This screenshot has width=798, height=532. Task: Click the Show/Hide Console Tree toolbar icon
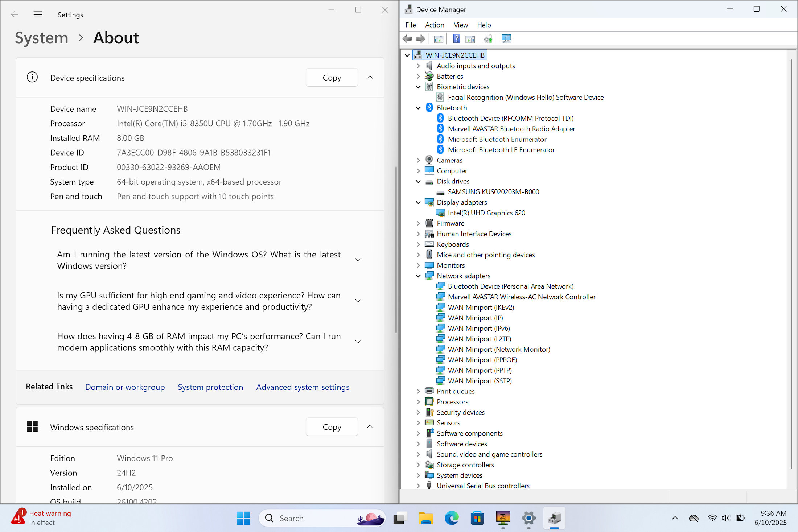[439, 39]
